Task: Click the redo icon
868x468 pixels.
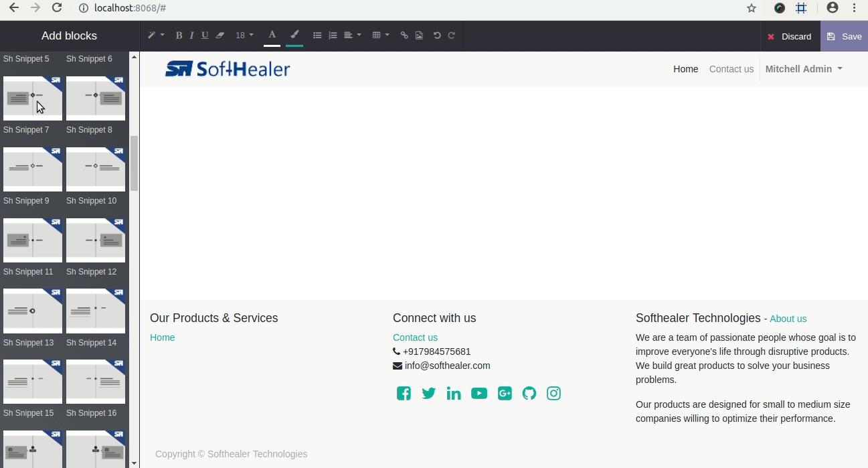Action: (x=452, y=35)
